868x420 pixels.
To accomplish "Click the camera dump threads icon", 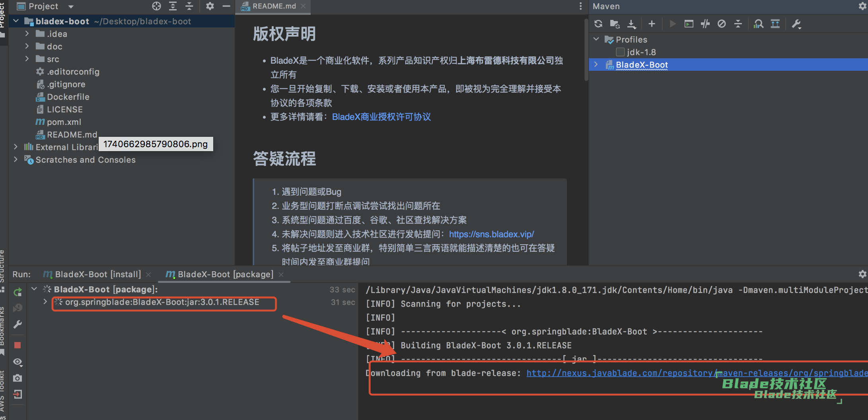I will (x=18, y=378).
